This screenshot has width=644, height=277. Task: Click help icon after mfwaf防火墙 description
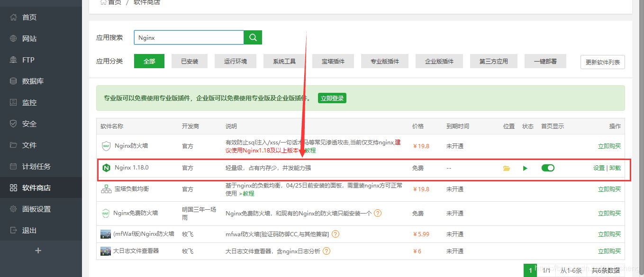(336, 234)
